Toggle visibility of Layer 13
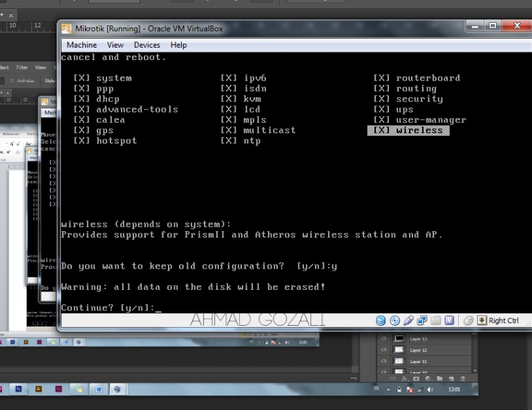 pos(383,339)
